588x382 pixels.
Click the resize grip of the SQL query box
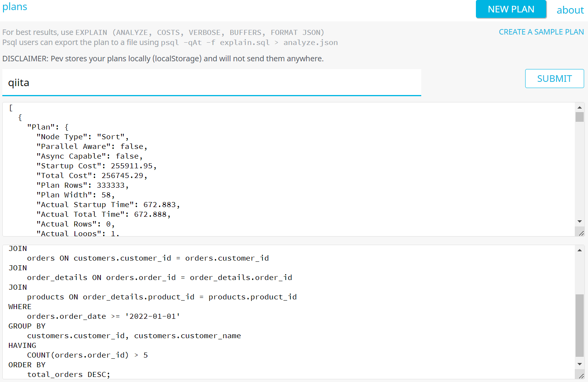click(581, 376)
